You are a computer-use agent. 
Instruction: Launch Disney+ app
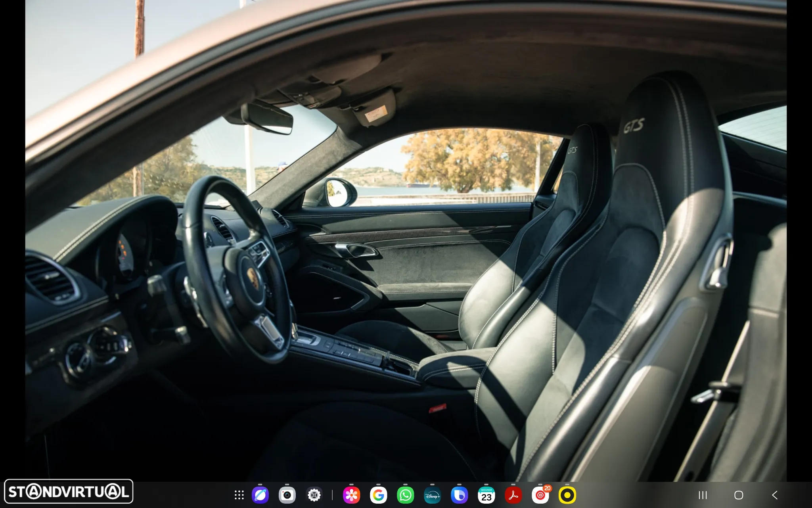pos(432,495)
